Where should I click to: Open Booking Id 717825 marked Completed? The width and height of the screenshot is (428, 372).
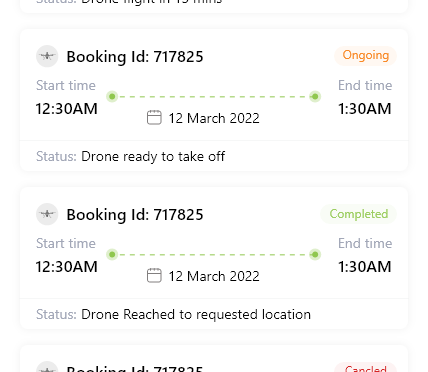pos(135,215)
